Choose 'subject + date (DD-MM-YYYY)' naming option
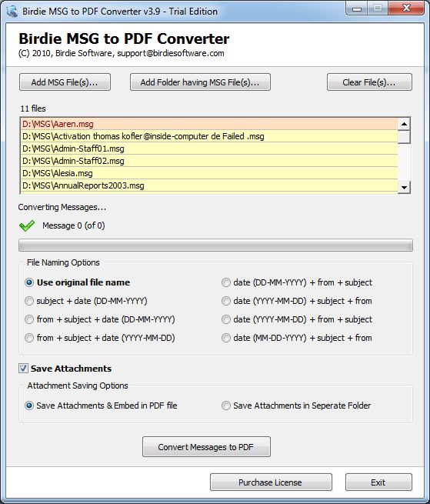This screenshot has height=504, width=430. [x=29, y=301]
